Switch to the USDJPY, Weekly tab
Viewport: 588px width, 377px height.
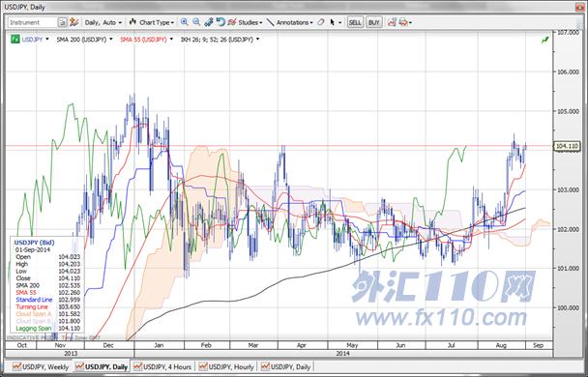pos(41,366)
